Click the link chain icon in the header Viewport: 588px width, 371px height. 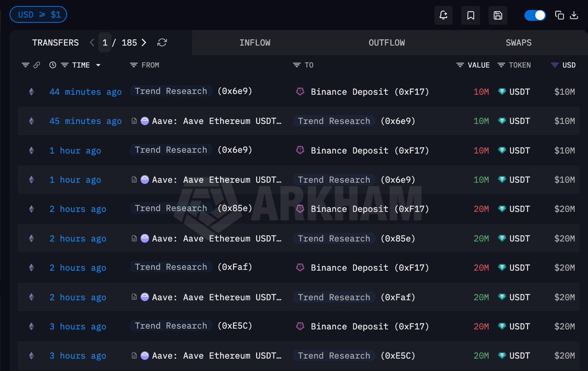[x=36, y=65]
